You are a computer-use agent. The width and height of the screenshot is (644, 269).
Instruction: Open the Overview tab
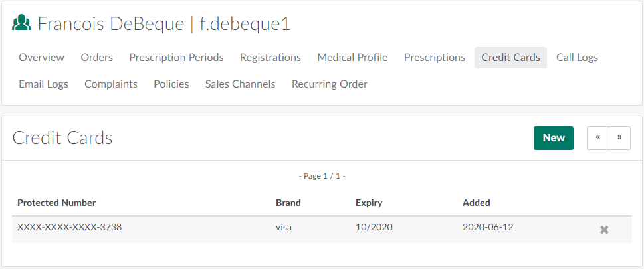coord(42,58)
